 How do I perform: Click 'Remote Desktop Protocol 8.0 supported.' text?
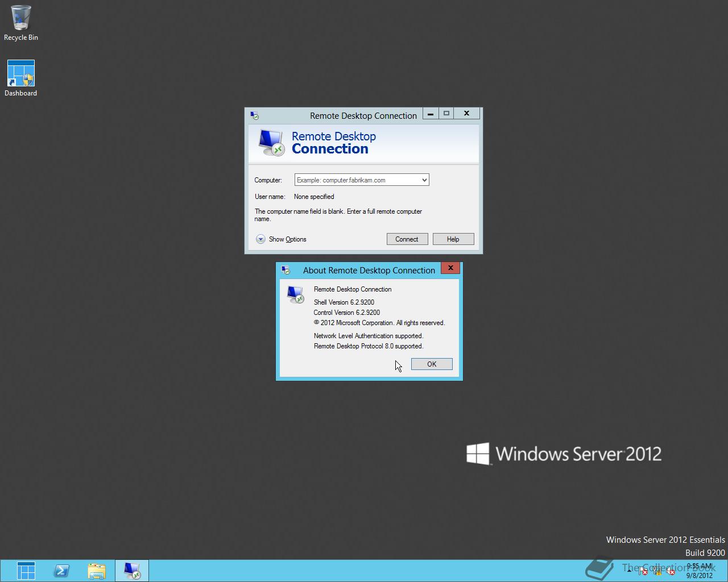[x=369, y=346]
